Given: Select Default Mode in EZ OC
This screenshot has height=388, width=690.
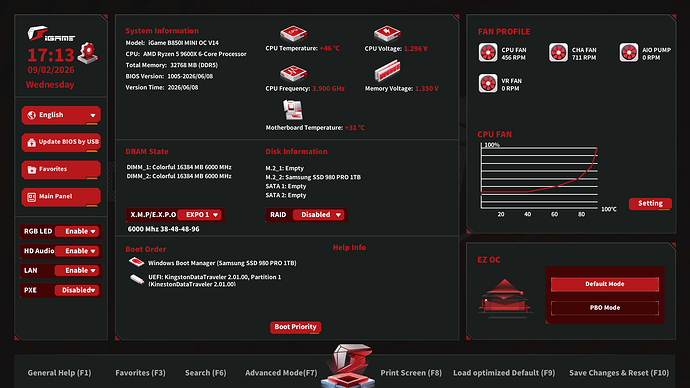Looking at the screenshot, I should (605, 284).
